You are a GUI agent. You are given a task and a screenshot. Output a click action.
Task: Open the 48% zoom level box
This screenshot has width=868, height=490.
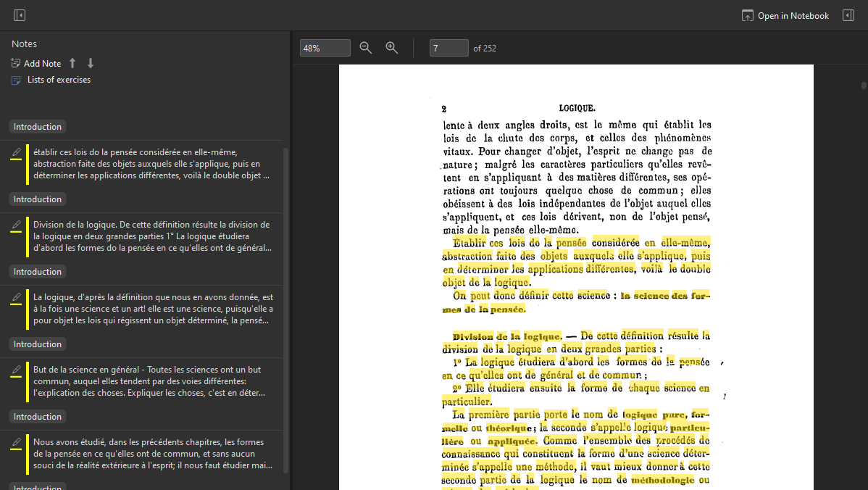click(325, 48)
